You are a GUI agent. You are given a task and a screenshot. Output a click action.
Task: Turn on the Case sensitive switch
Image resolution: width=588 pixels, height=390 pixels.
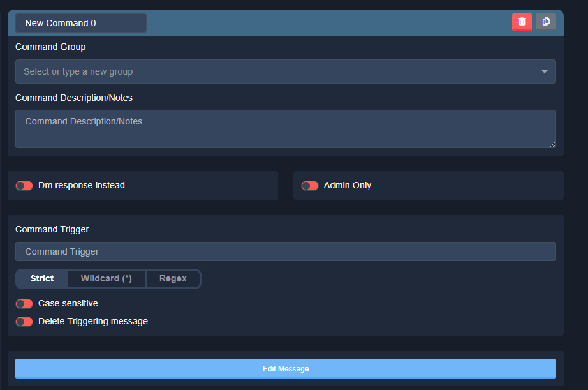pos(24,304)
